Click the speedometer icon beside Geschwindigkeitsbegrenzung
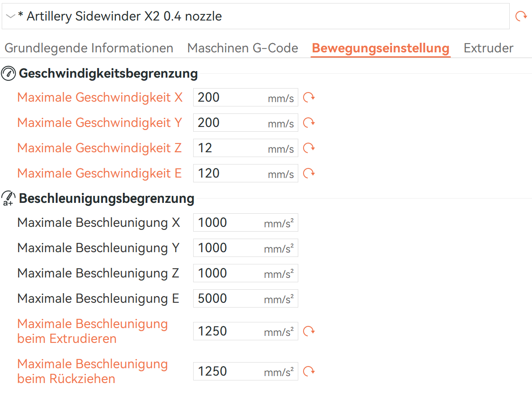Image resolution: width=532 pixels, height=397 pixels. (7, 73)
